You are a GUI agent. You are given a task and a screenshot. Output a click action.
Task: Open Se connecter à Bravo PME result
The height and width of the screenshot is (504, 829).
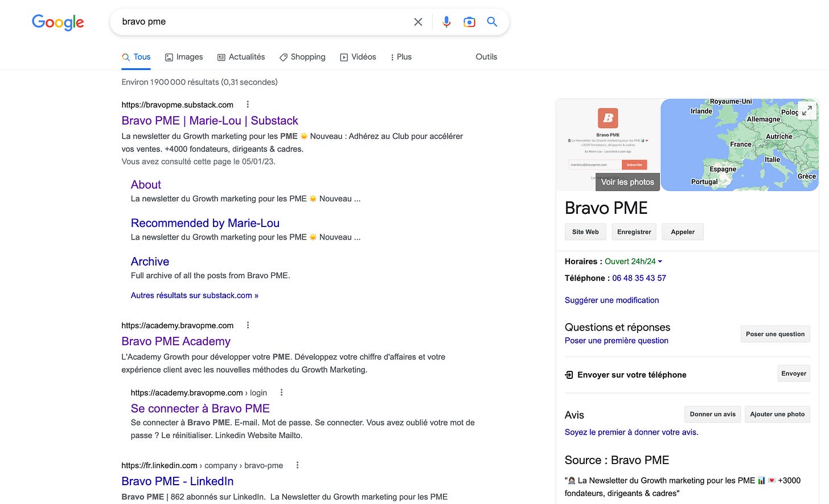[x=200, y=408]
